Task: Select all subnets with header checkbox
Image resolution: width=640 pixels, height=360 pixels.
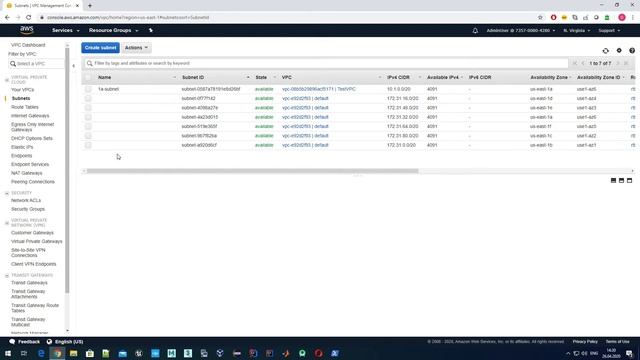Action: 88,77
